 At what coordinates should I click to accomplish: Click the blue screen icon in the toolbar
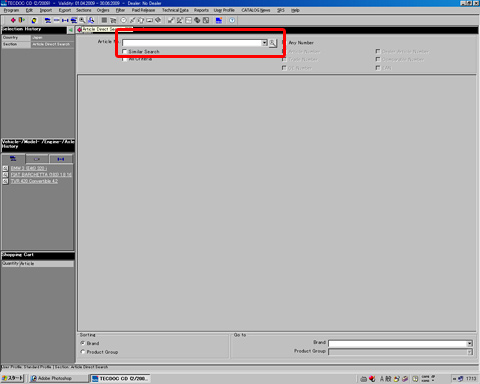[219, 20]
